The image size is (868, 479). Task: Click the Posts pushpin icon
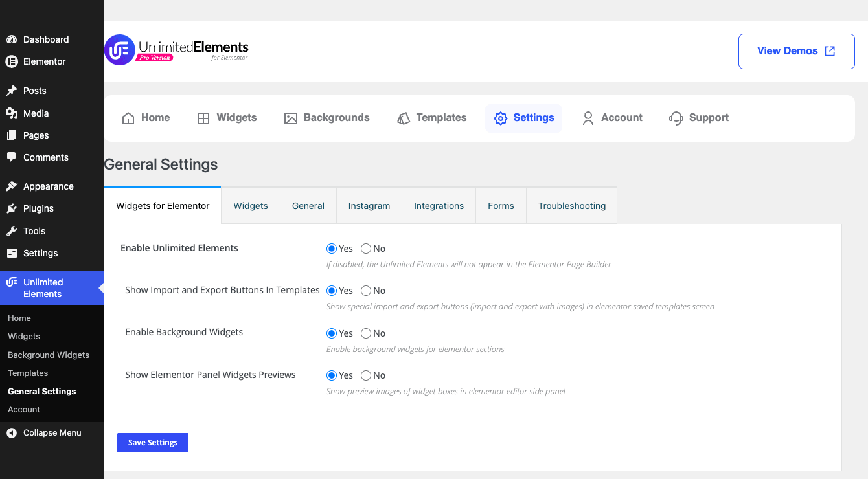tap(12, 91)
